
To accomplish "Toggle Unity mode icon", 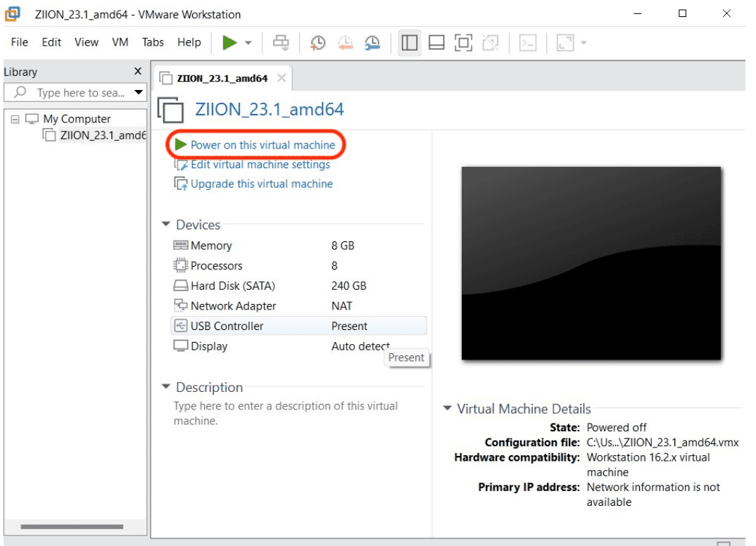I will pos(490,43).
